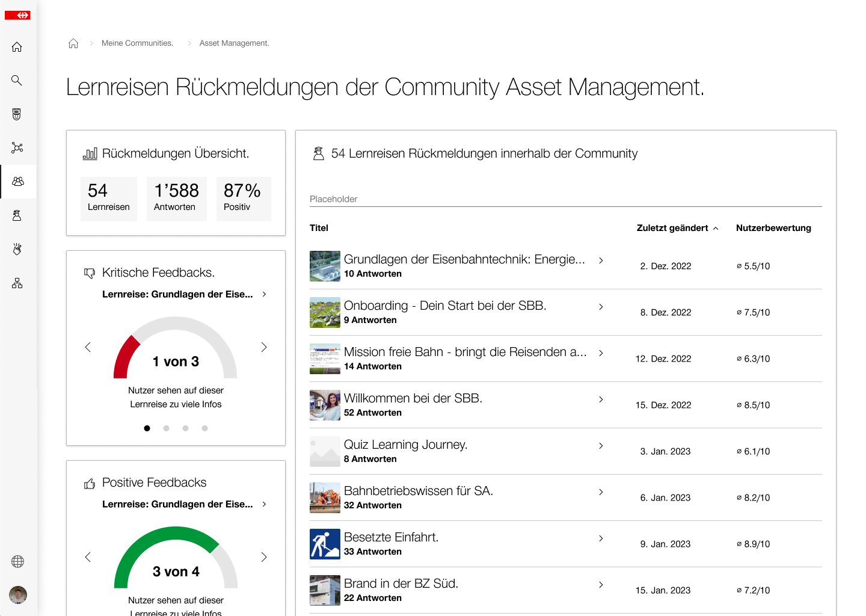
Task: Open Meine Communities breadcrumb
Action: click(137, 43)
